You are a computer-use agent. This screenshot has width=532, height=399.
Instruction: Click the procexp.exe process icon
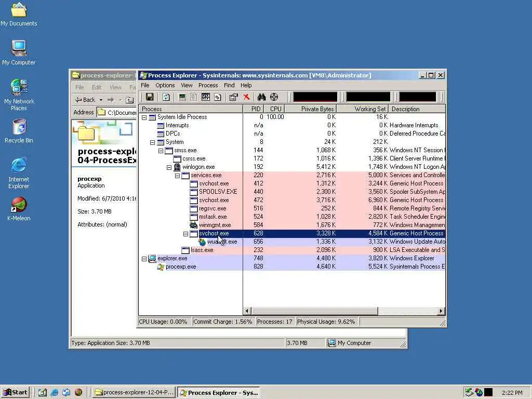(x=161, y=267)
